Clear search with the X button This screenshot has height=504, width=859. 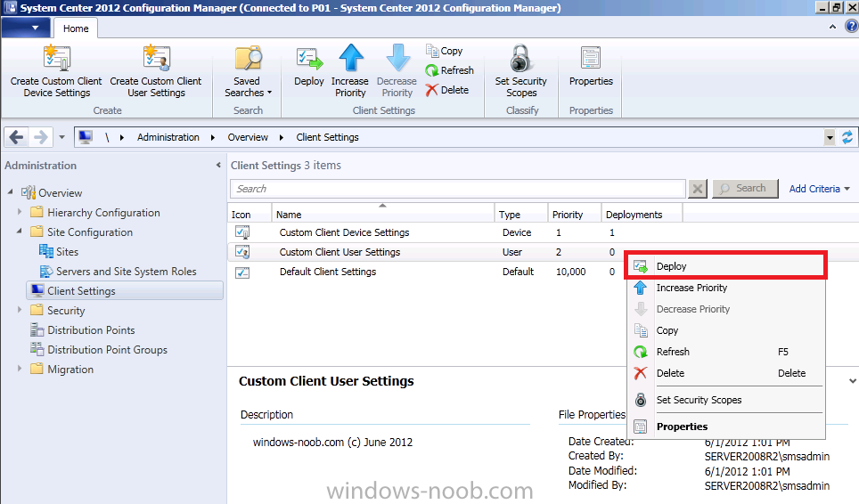(698, 189)
